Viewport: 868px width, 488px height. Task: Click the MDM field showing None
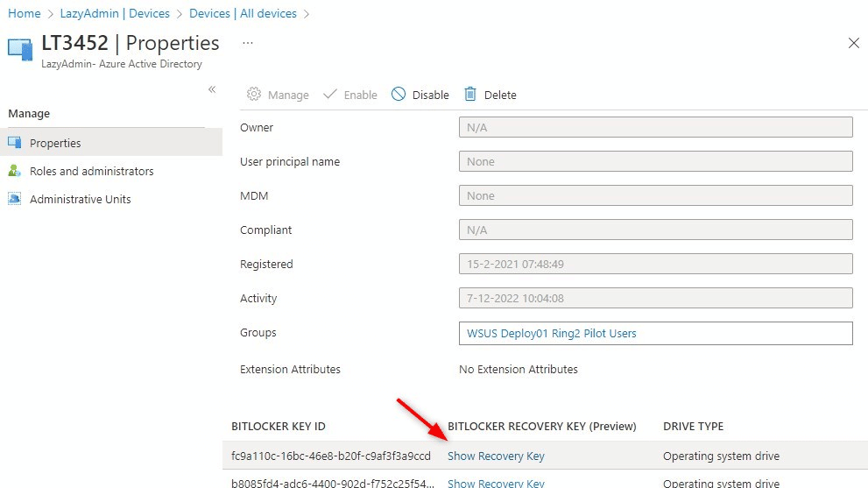(655, 195)
